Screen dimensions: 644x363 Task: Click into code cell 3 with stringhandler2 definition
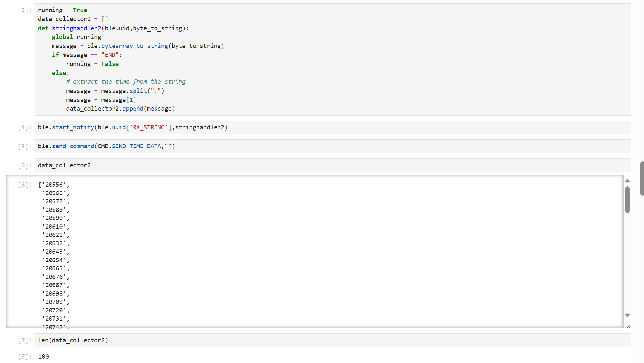click(x=333, y=59)
